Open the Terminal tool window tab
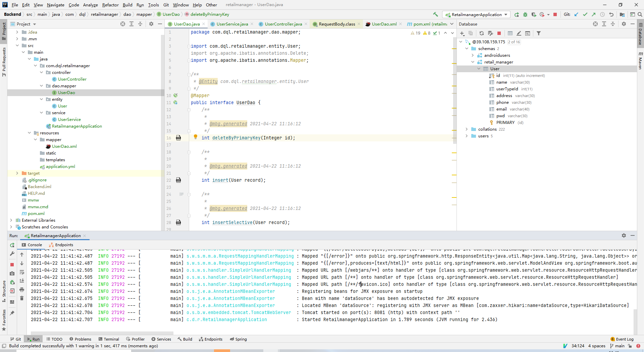The height and width of the screenshot is (352, 644). click(x=109, y=339)
